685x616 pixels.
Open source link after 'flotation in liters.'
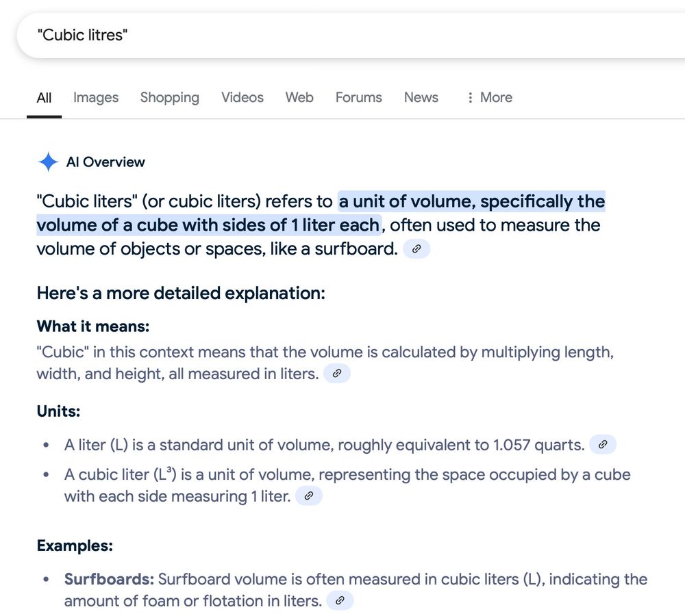pos(340,600)
